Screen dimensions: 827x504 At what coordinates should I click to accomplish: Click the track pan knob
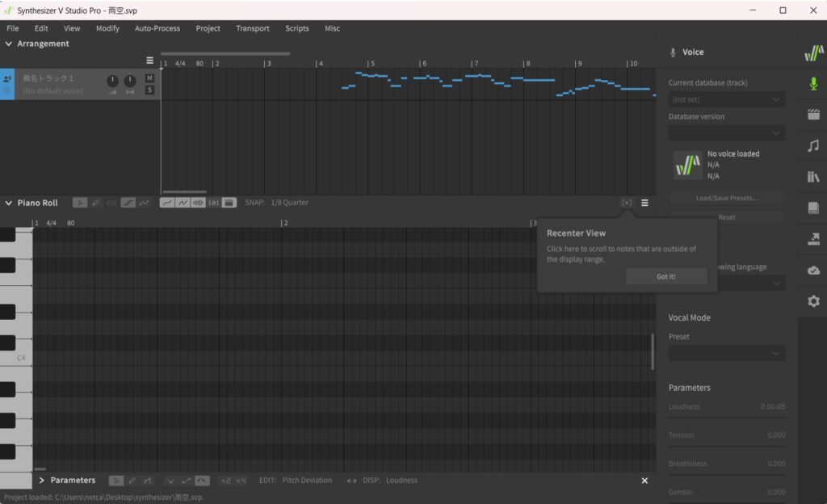point(130,81)
